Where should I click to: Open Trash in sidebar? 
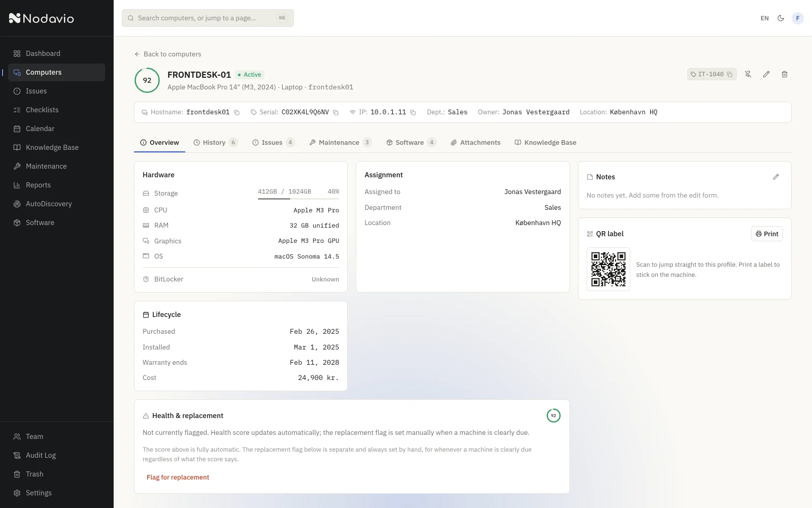(x=56, y=474)
